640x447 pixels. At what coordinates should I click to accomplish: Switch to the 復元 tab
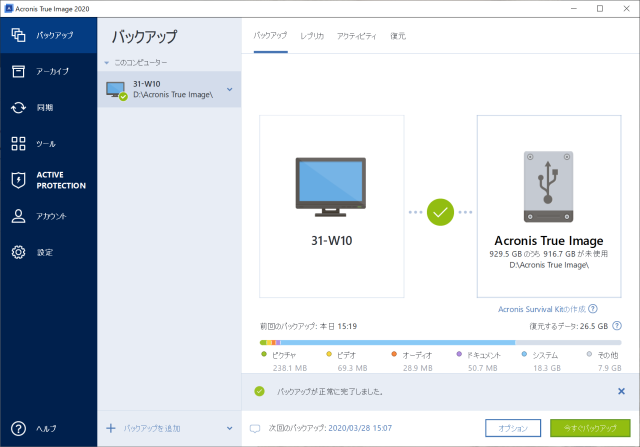[x=398, y=36]
